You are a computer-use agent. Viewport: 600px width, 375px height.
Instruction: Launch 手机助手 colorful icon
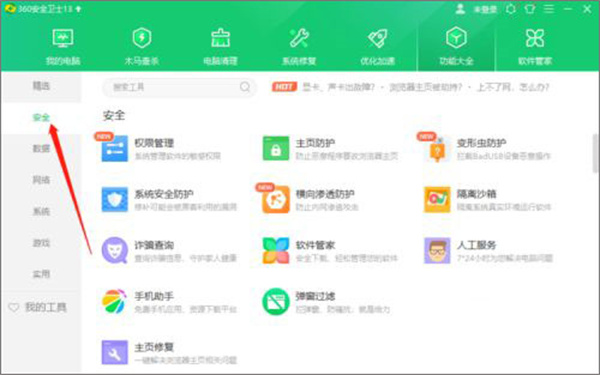click(114, 302)
